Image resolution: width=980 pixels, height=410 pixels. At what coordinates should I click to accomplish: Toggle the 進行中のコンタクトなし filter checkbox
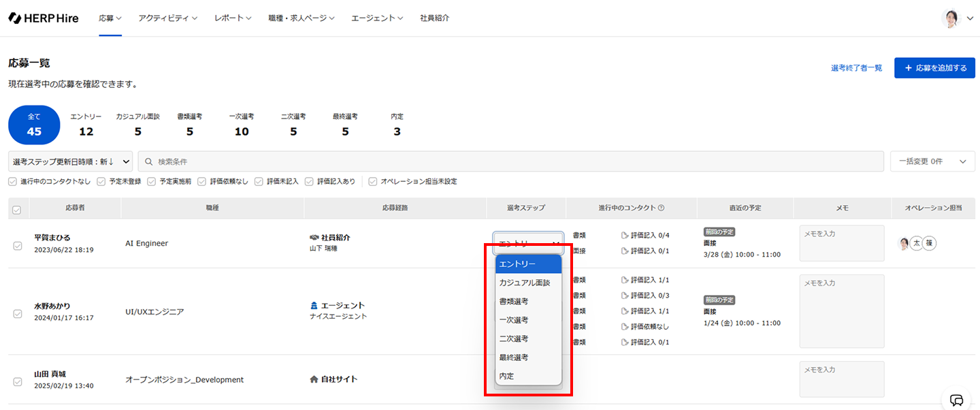coord(13,182)
